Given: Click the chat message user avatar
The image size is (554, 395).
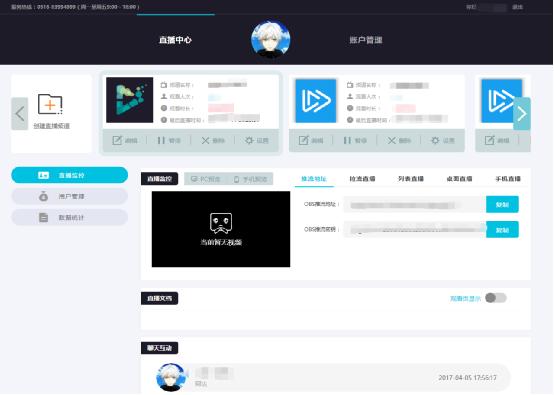Looking at the screenshot, I should pos(171,377).
